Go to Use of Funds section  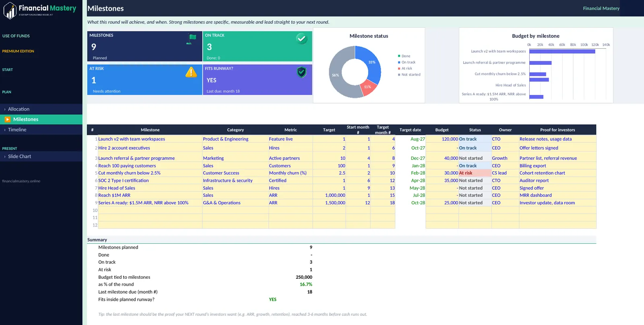pos(16,36)
